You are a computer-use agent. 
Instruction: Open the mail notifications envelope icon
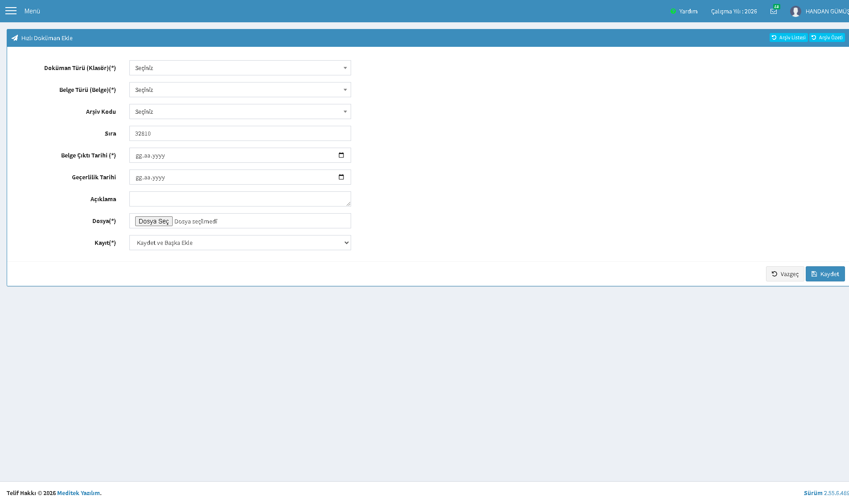click(x=774, y=11)
